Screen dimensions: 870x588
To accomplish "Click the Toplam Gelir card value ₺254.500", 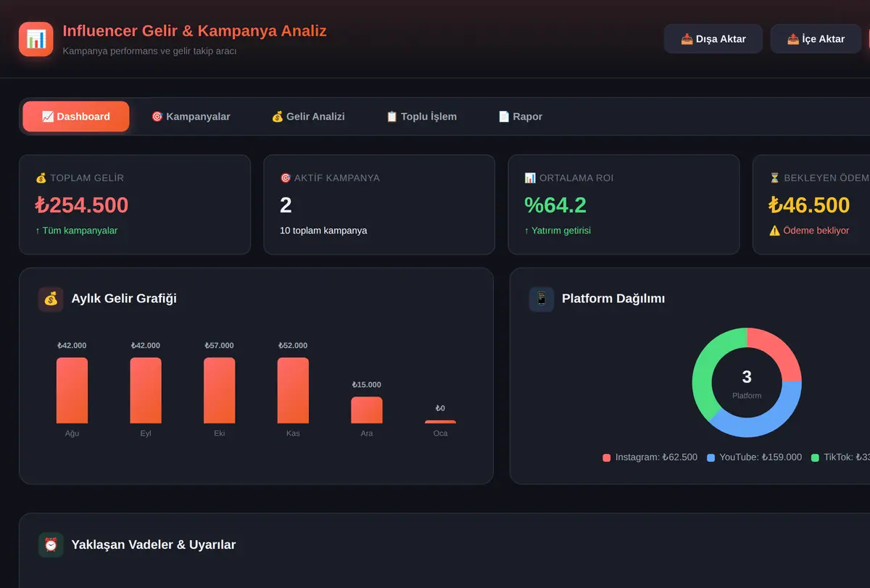I will (x=82, y=205).
